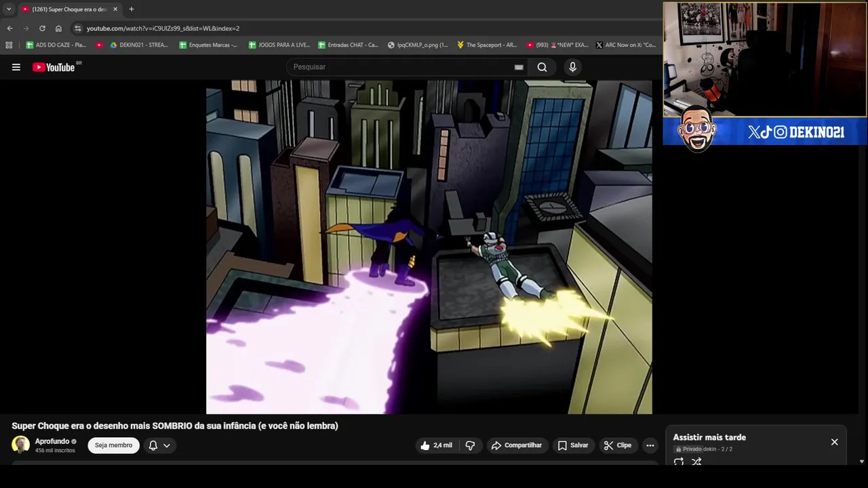Open the YouTube hamburger guide menu

click(x=16, y=67)
